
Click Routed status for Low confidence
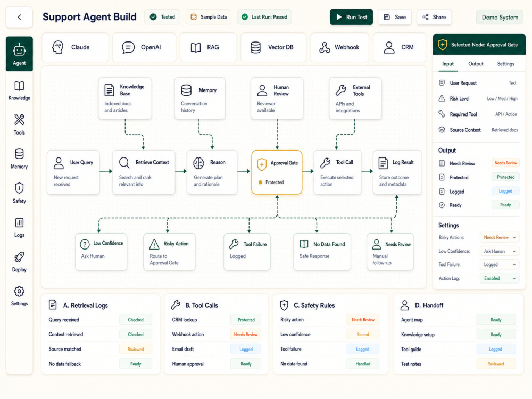click(363, 334)
